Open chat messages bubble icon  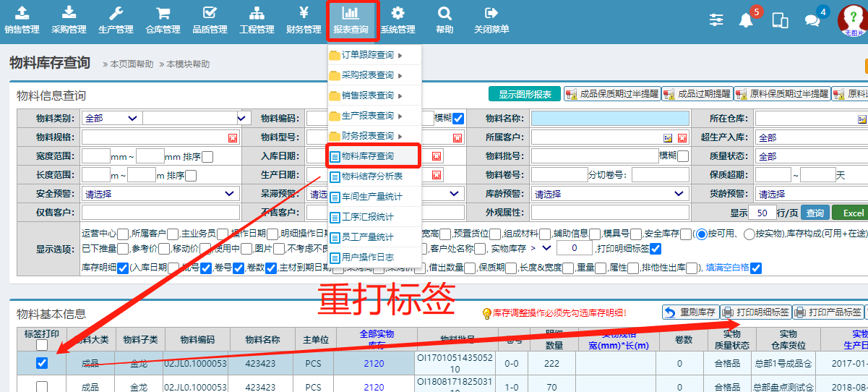[x=812, y=20]
